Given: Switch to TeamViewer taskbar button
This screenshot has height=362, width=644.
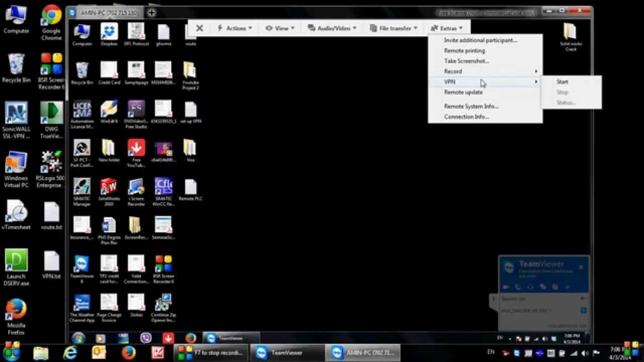Looking at the screenshot, I should [287, 352].
